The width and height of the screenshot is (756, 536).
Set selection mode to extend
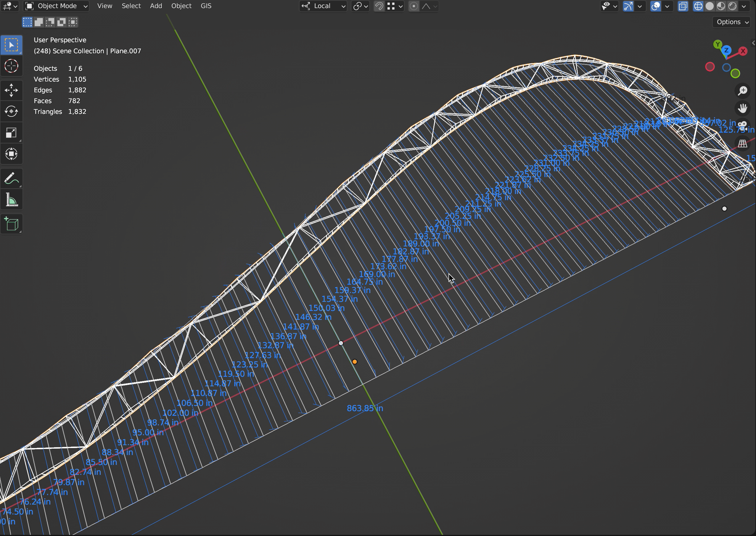point(39,22)
